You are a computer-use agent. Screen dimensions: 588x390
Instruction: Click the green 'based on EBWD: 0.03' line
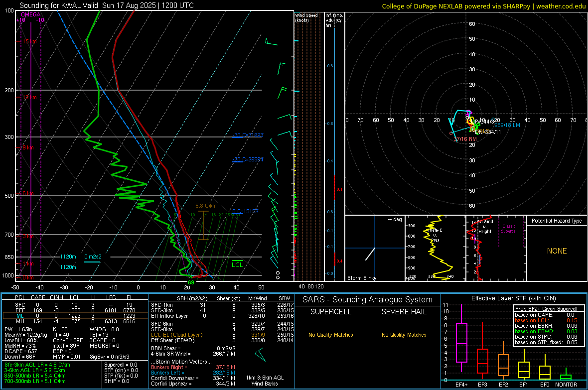tap(546, 331)
